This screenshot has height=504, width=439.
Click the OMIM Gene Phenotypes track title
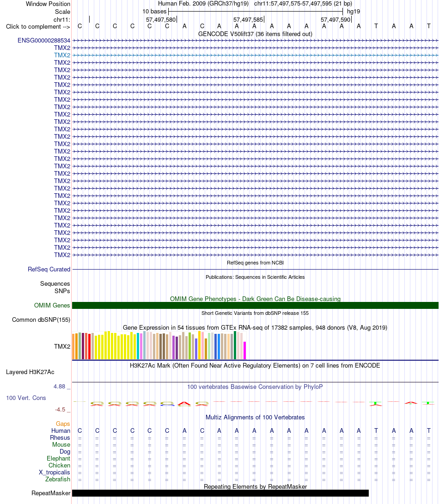[255, 299]
